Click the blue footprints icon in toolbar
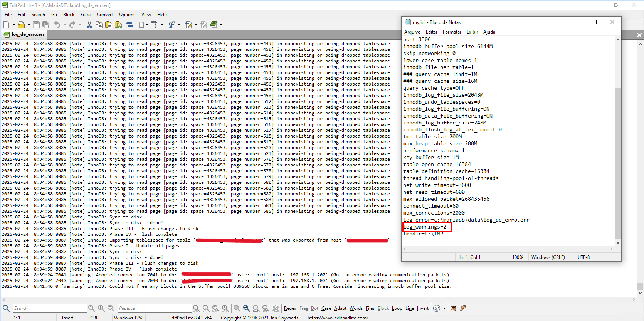 pos(130,25)
